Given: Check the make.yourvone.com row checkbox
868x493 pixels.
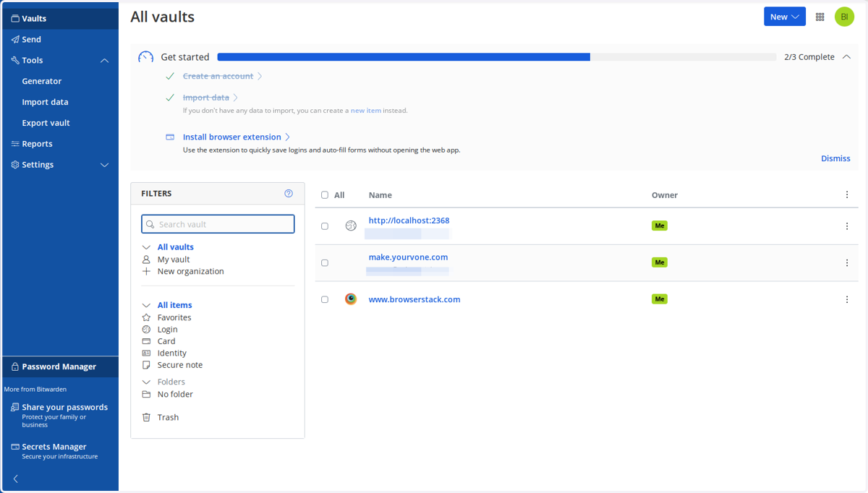Looking at the screenshot, I should click(x=325, y=263).
